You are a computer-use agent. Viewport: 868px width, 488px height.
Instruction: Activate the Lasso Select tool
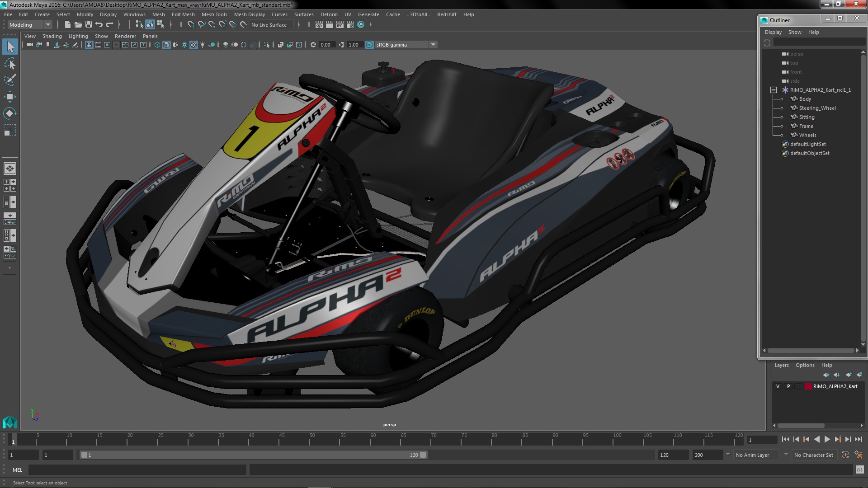10,63
